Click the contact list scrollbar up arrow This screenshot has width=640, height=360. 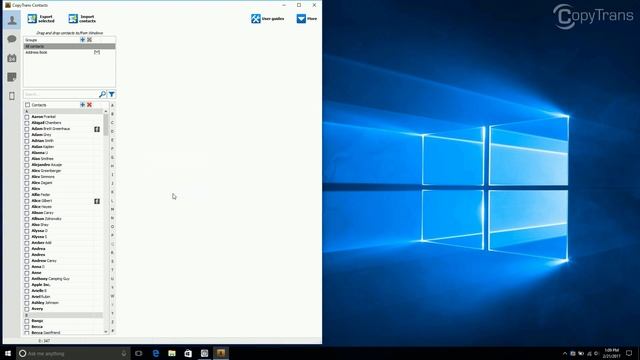click(x=106, y=111)
